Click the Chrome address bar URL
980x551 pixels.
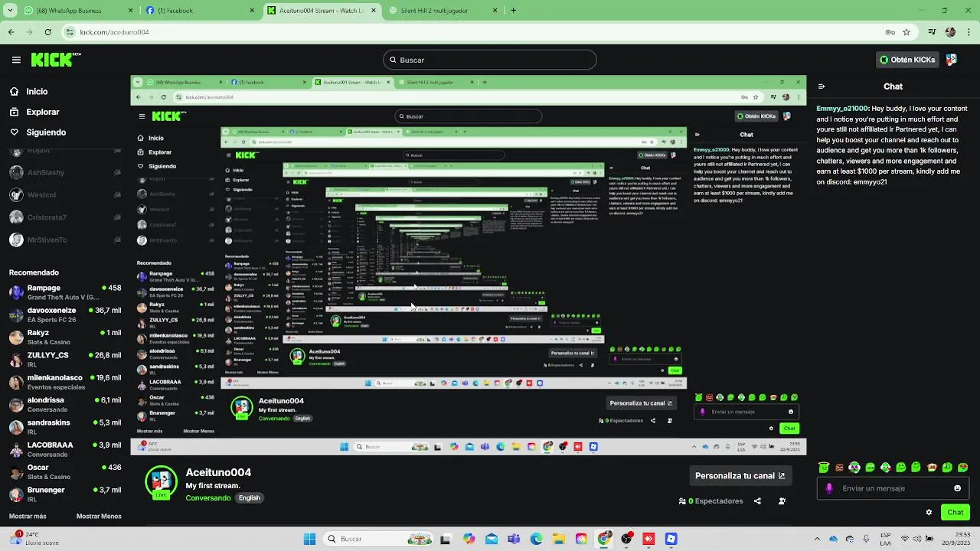point(114,32)
